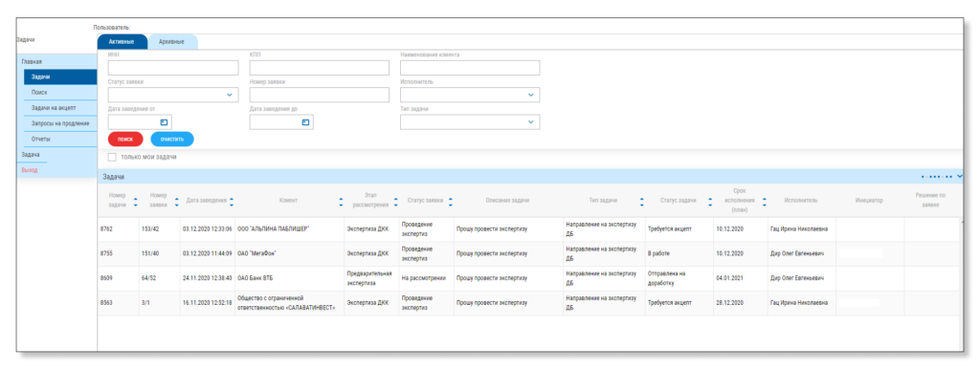This screenshot has height=369, width=980.
Task: Click due date 04.01.2021
Action: (x=729, y=278)
